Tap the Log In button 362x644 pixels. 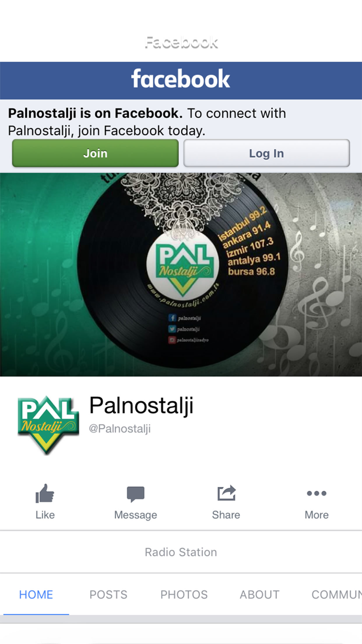point(266,153)
